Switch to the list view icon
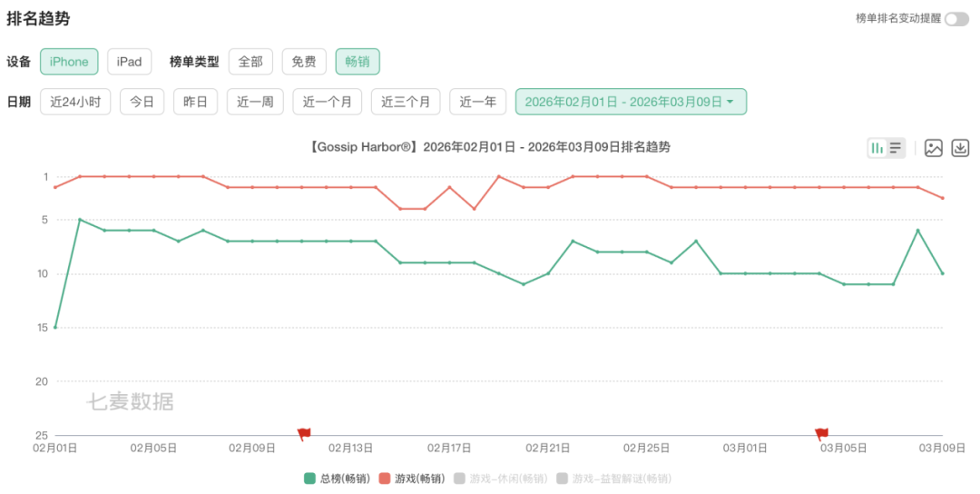980x494 pixels. (x=896, y=148)
